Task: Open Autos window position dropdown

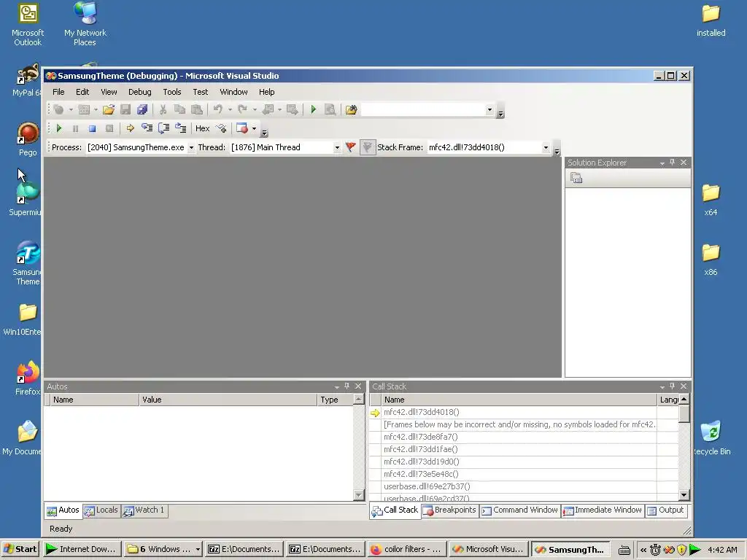Action: click(337, 386)
